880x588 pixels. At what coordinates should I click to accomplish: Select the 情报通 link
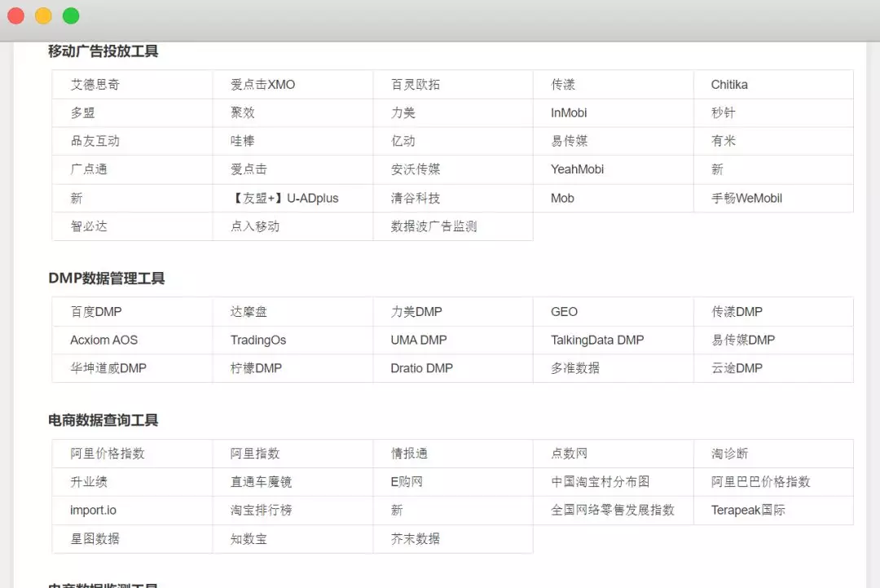(409, 454)
